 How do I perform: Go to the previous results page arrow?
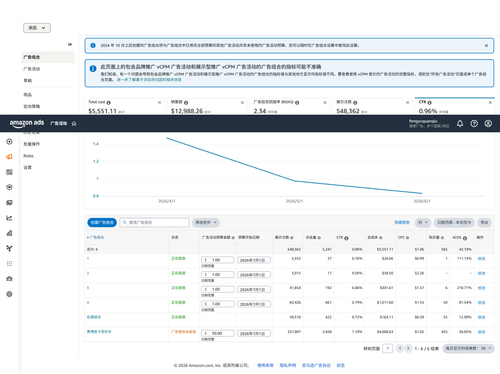400,348
